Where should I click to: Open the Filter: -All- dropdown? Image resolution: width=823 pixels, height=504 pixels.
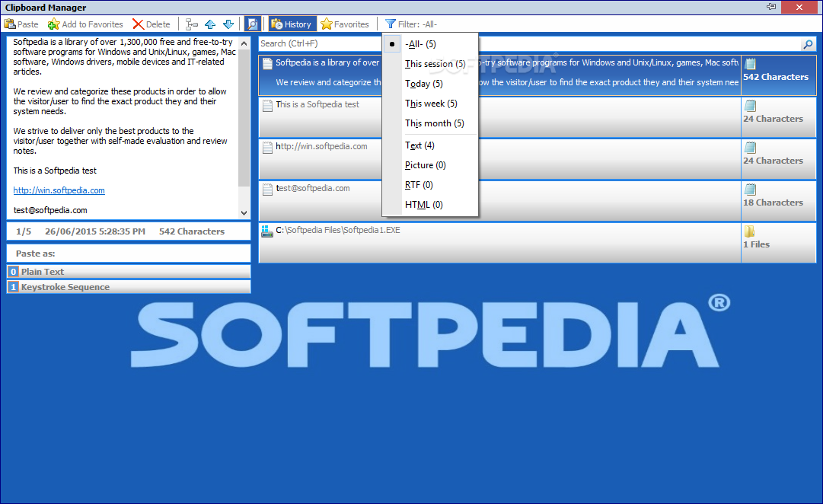[x=411, y=24]
